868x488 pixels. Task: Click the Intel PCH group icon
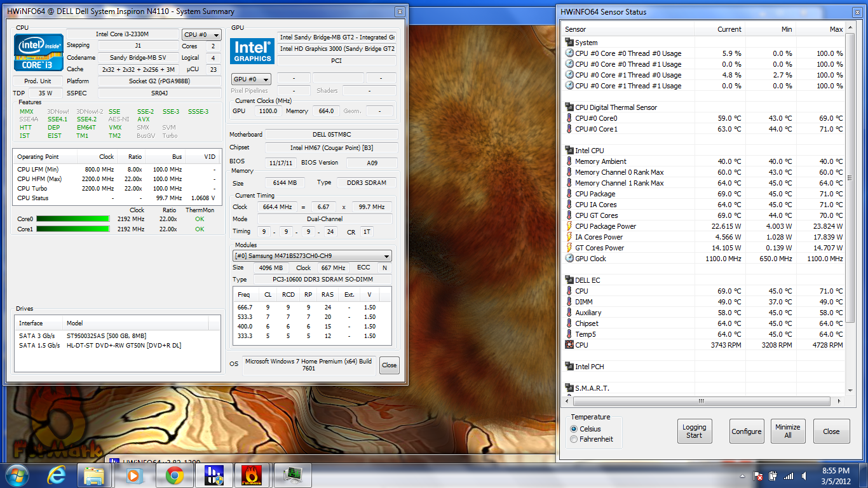point(569,367)
